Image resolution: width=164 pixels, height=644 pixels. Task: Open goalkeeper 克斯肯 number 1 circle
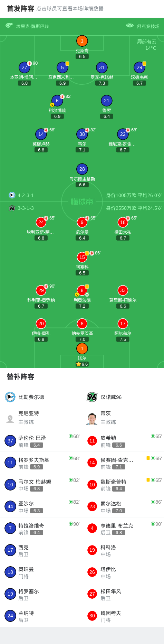(82, 41)
